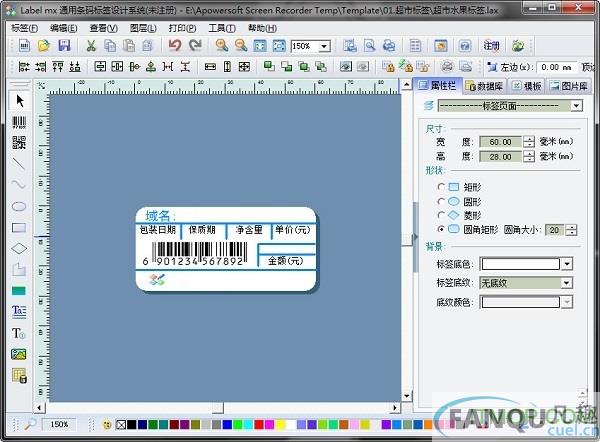
Task: Expand the 标签页面 object selector dropdown
Action: coord(576,106)
